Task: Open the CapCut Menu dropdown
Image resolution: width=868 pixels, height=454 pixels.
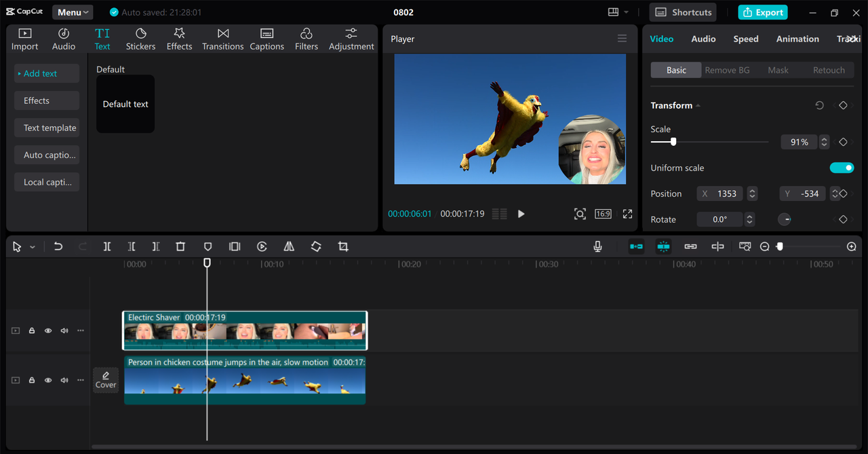Action: [73, 12]
